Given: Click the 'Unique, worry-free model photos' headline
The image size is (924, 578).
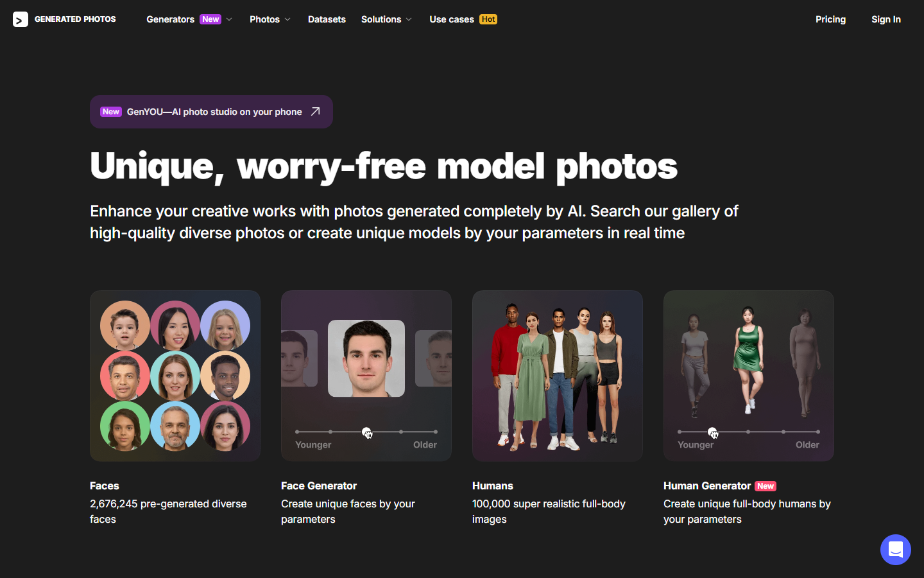Looking at the screenshot, I should point(384,166).
